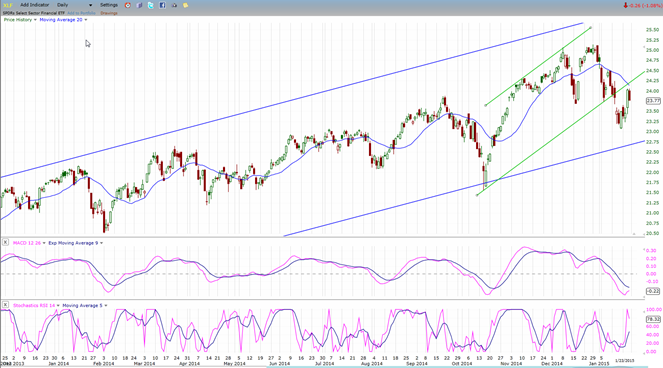Viewport: 663px width, 368px height.
Task: Close the MACD indicator panel
Action: pyautogui.click(x=5, y=242)
